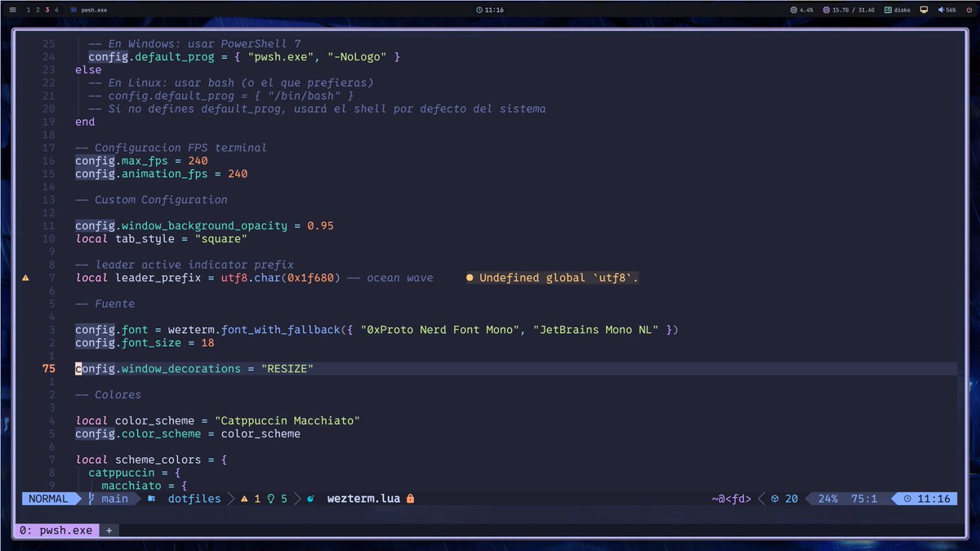Click the 'else' keyword line
980x551 pixels.
[88, 70]
